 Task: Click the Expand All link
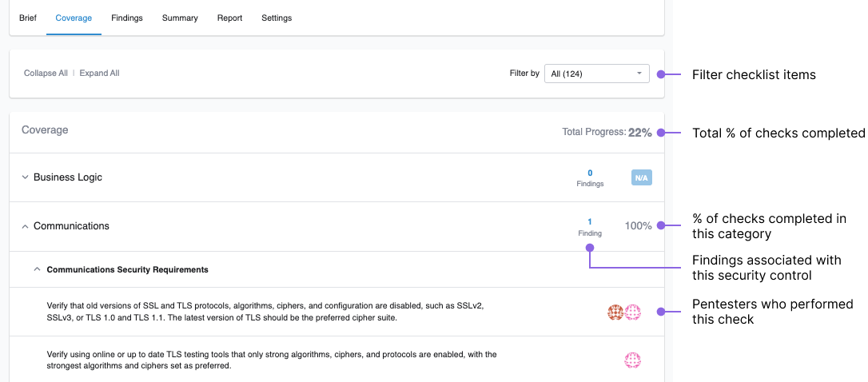point(100,73)
